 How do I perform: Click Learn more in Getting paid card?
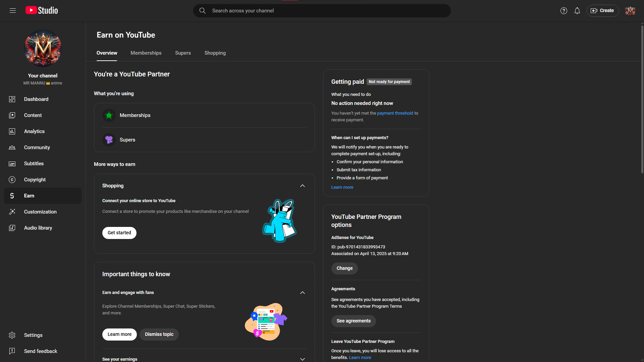point(342,187)
